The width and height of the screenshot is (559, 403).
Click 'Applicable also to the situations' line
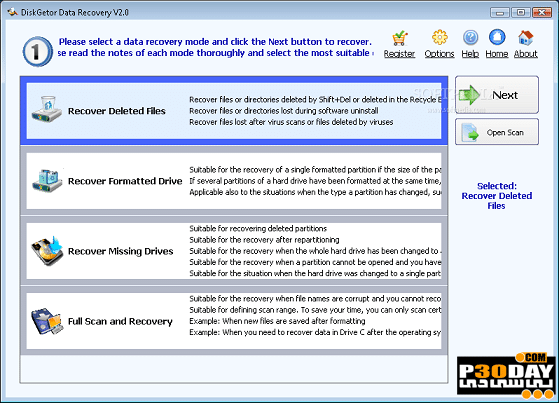[x=315, y=192]
